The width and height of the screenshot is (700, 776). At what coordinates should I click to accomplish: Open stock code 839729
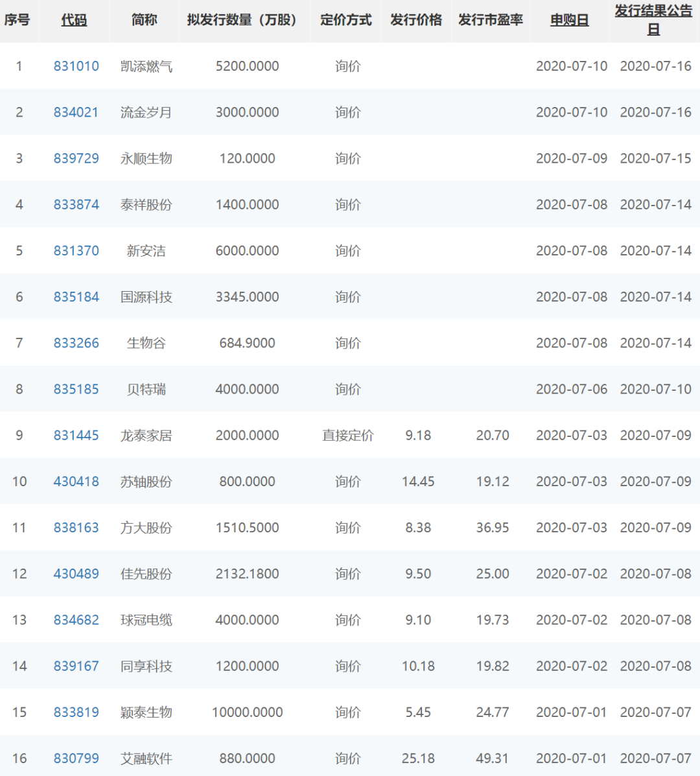(x=76, y=158)
